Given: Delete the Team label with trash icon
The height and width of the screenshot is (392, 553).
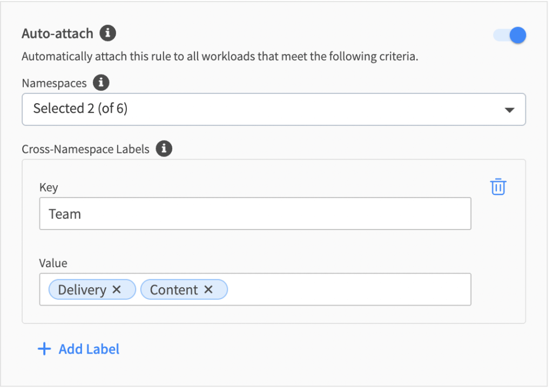Looking at the screenshot, I should point(498,187).
